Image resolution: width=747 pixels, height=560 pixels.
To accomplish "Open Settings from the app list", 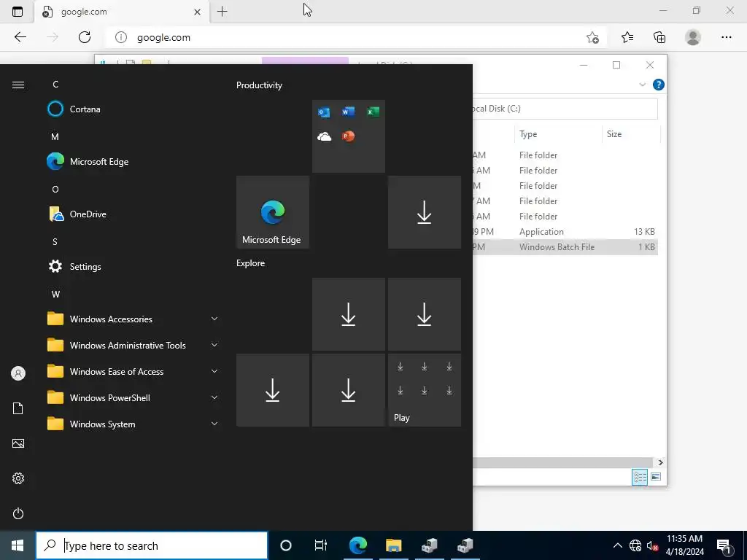I will (x=133, y=267).
